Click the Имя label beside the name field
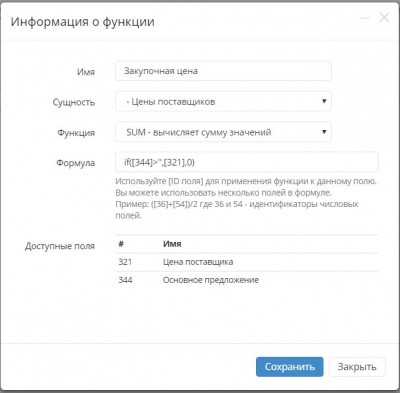 (86, 72)
